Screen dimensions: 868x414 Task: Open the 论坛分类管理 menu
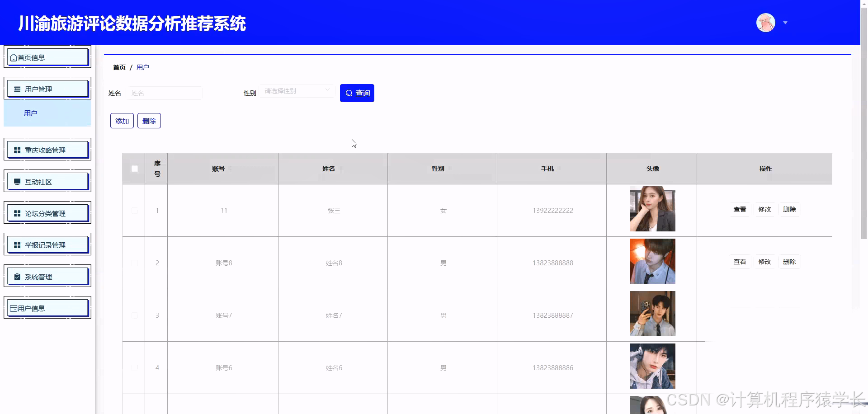[47, 213]
